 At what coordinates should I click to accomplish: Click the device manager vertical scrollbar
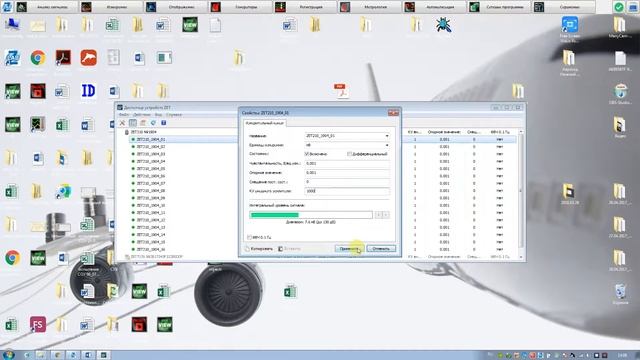pos(521,194)
